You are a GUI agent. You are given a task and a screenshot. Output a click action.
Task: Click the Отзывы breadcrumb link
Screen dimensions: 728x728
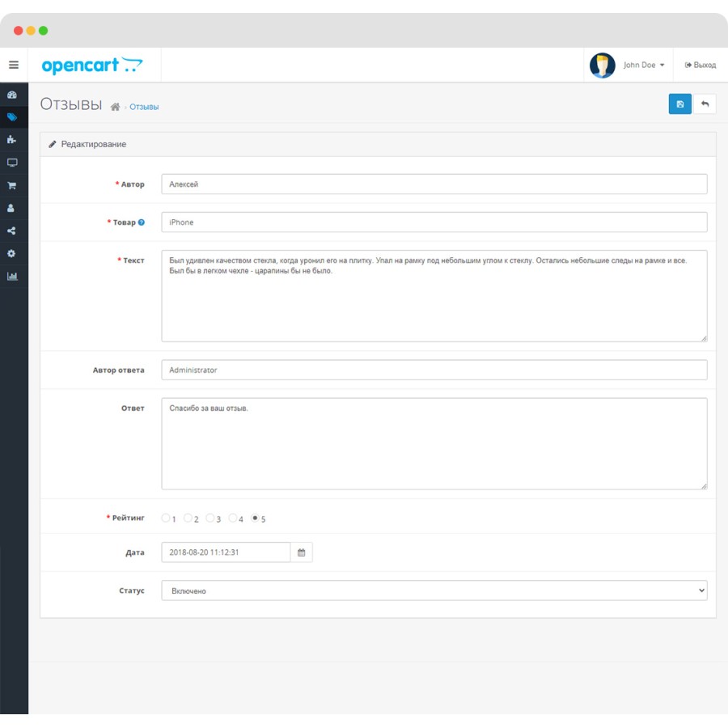click(144, 108)
